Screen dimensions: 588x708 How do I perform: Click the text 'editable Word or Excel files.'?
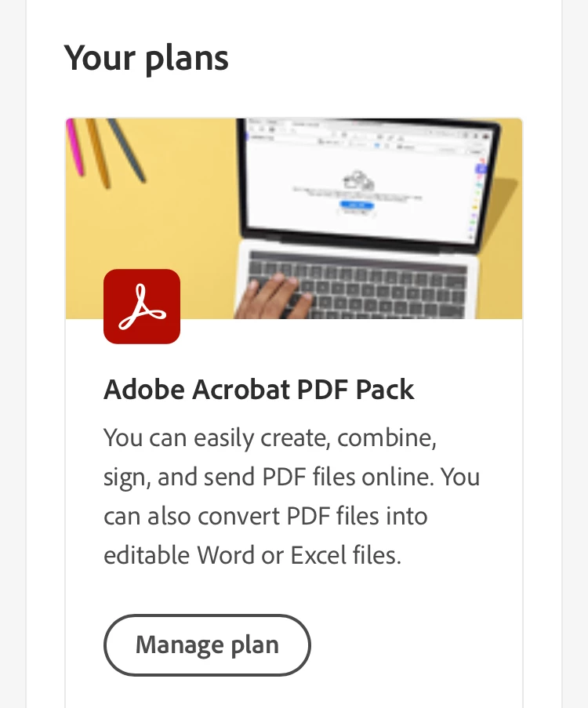(x=252, y=555)
